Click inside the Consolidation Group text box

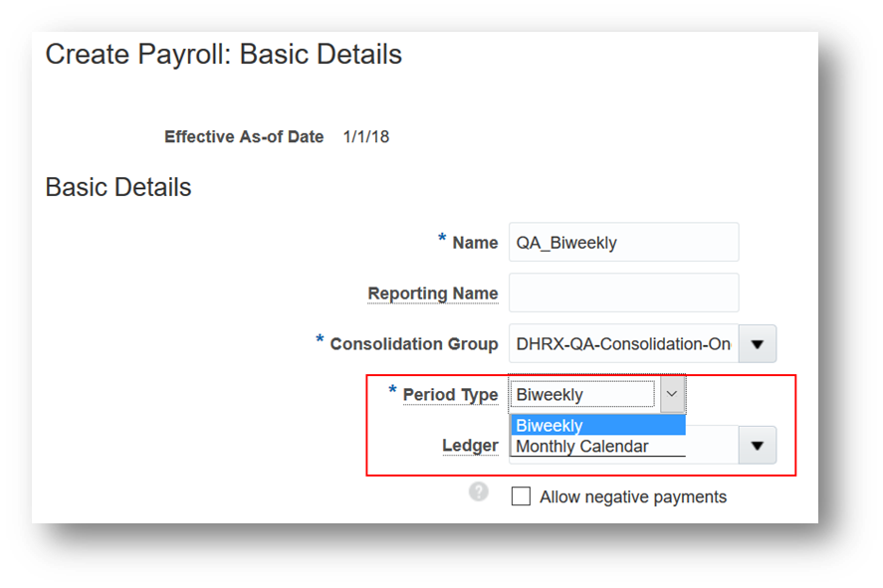pyautogui.click(x=622, y=344)
